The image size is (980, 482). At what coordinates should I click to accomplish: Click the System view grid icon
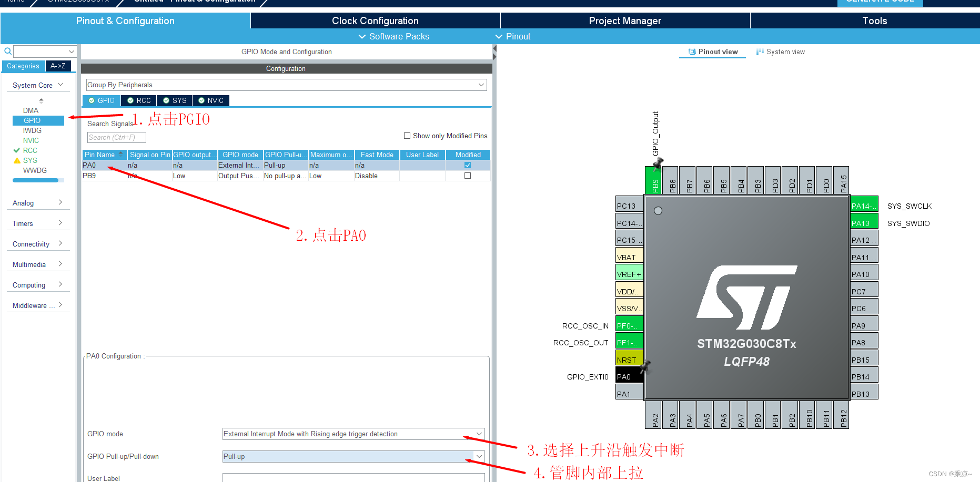pos(760,51)
